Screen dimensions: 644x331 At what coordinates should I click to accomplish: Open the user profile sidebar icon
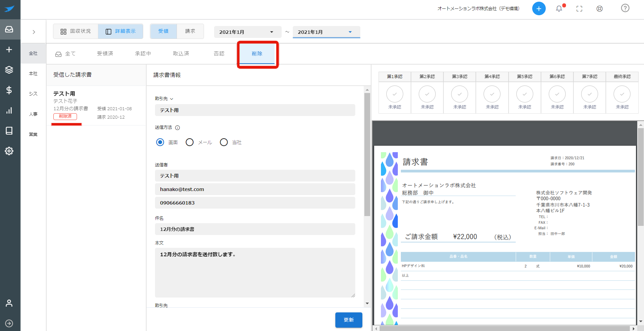[x=9, y=303]
